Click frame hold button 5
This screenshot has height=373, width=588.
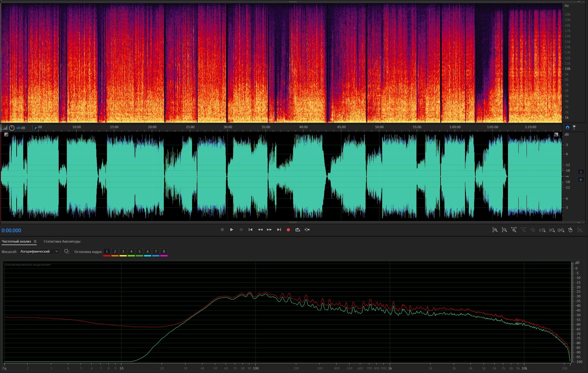(x=139, y=251)
